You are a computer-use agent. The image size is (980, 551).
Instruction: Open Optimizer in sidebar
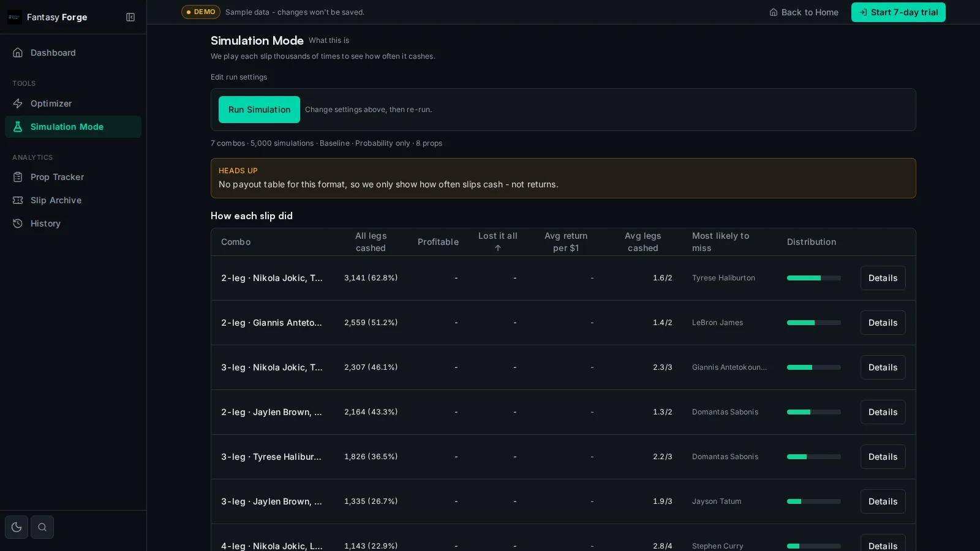(x=73, y=103)
